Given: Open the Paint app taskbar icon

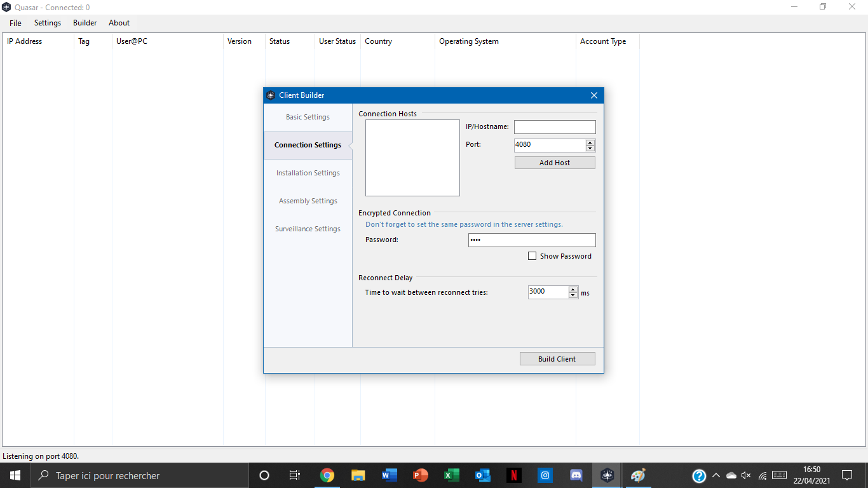Looking at the screenshot, I should click(639, 475).
